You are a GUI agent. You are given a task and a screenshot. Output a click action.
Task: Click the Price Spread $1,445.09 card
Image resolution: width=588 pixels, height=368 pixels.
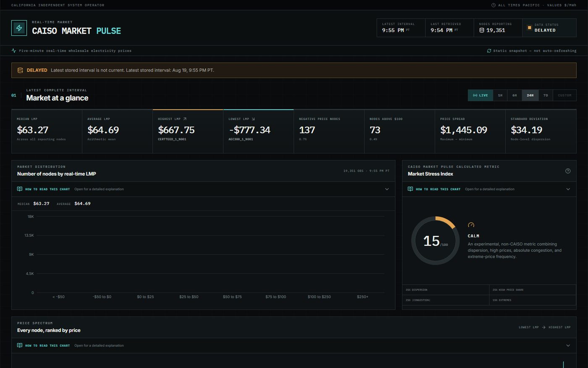point(470,131)
